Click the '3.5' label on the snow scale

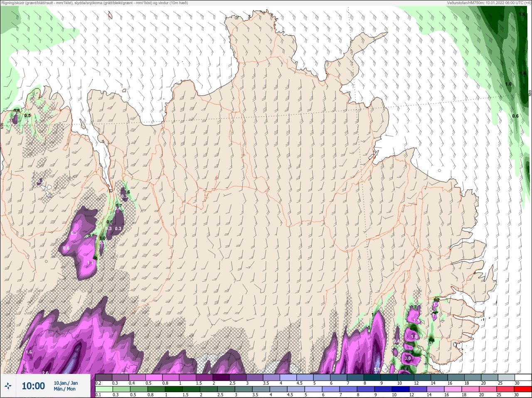[266, 383]
